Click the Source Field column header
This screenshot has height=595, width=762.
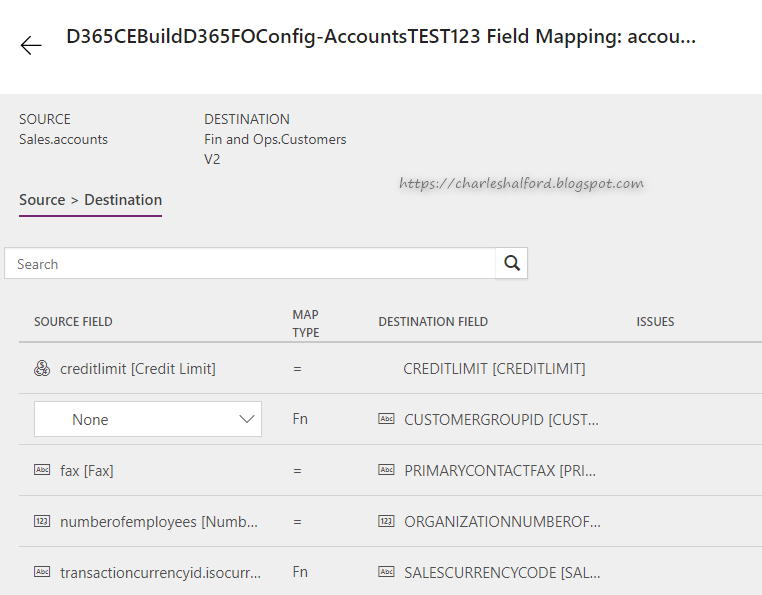(73, 322)
